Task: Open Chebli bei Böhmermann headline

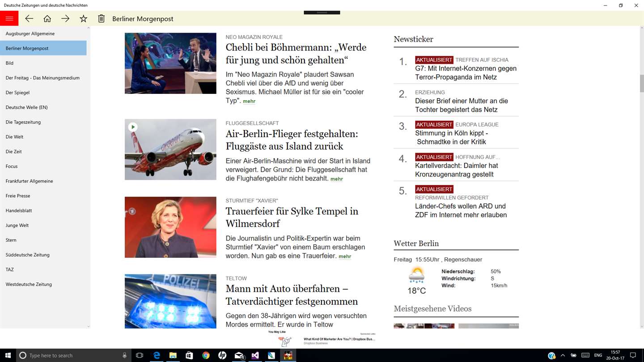Action: point(296,54)
